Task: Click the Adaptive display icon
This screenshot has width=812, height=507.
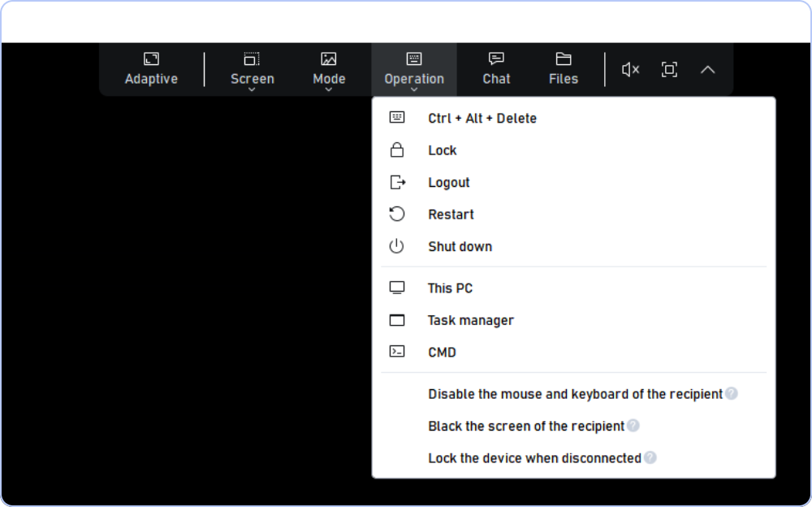Action: pos(151,59)
